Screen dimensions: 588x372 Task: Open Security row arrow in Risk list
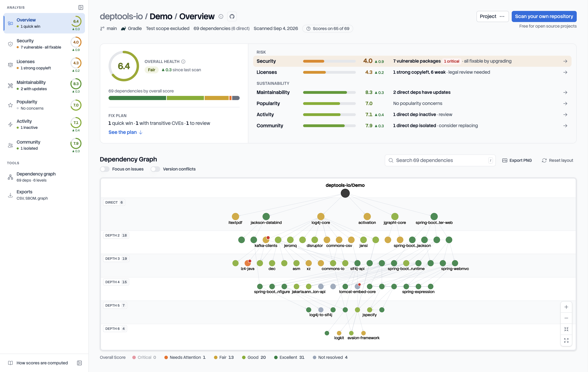[x=565, y=61]
